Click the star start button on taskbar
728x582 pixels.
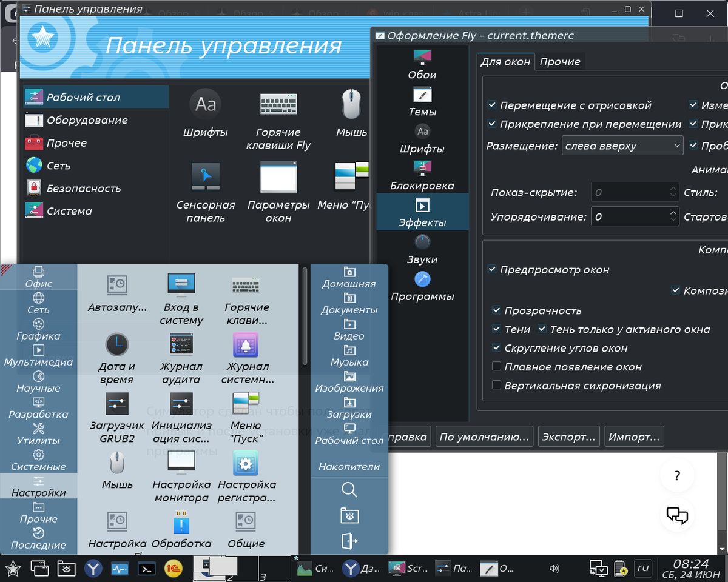13,569
